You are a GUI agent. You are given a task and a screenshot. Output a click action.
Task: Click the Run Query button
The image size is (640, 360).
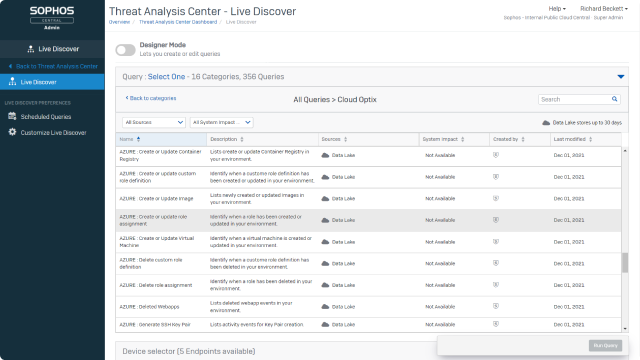pyautogui.click(x=605, y=346)
